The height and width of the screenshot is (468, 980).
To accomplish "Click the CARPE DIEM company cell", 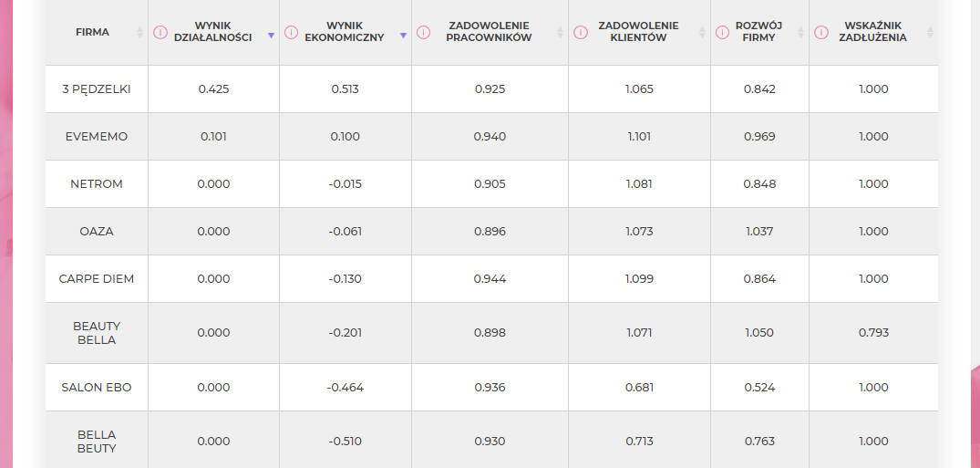I will point(97,279).
